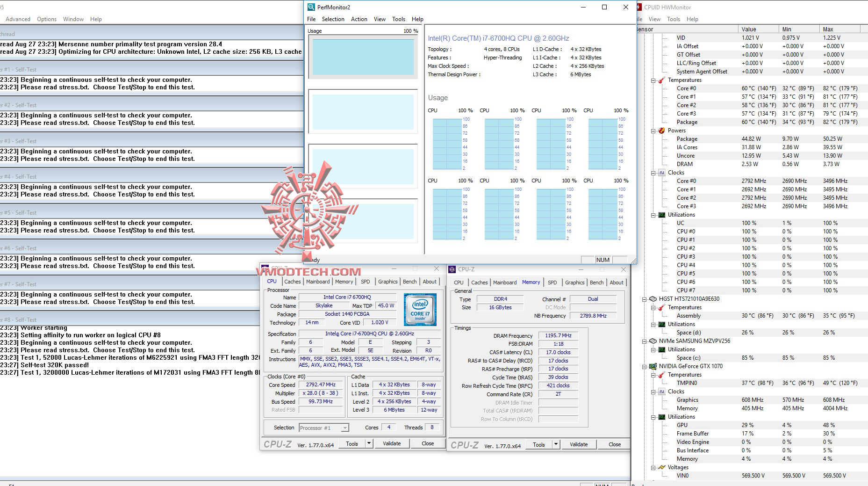868x486 pixels.
Task: Click the Core Speed value 2792.47 MHz
Action: click(321, 384)
